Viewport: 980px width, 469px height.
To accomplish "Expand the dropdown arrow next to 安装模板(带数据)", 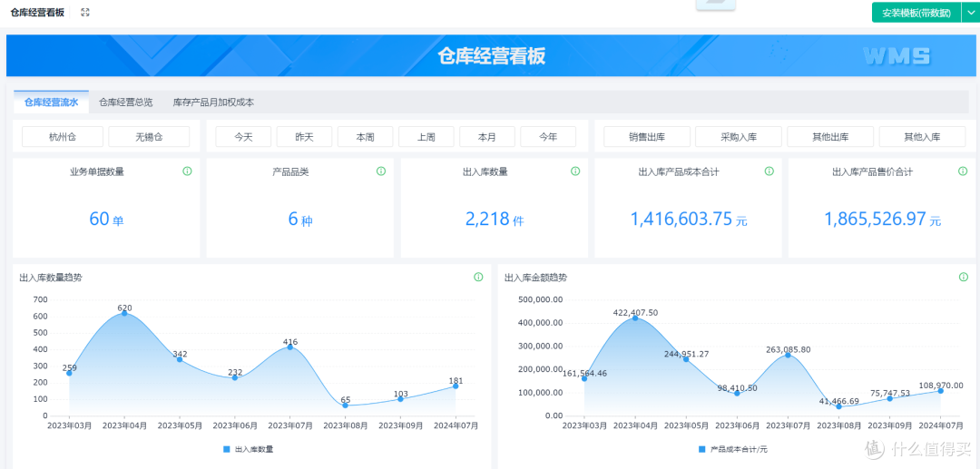I will [970, 13].
